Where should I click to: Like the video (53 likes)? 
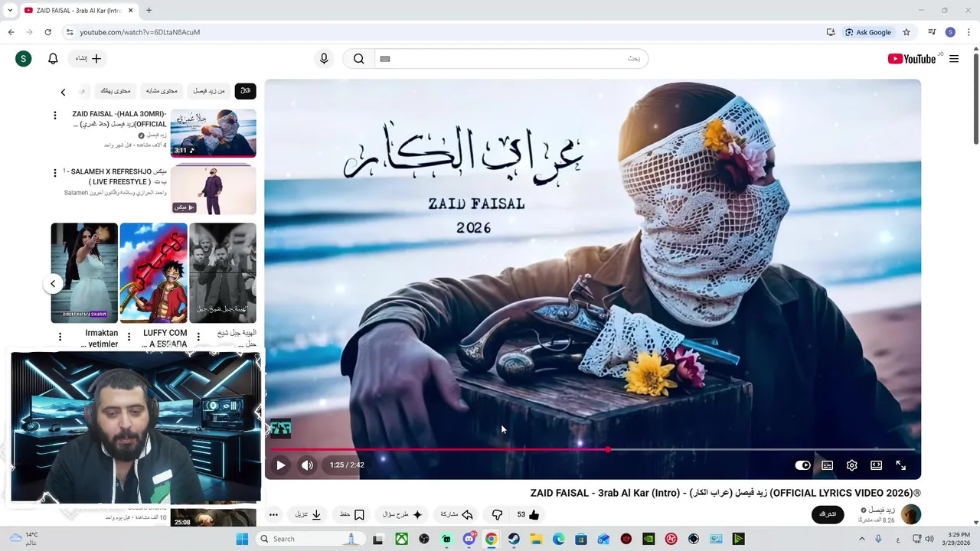pos(528,514)
